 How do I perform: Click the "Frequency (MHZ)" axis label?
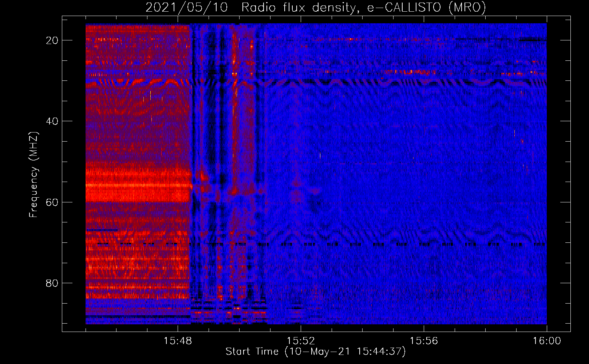[x=33, y=175]
